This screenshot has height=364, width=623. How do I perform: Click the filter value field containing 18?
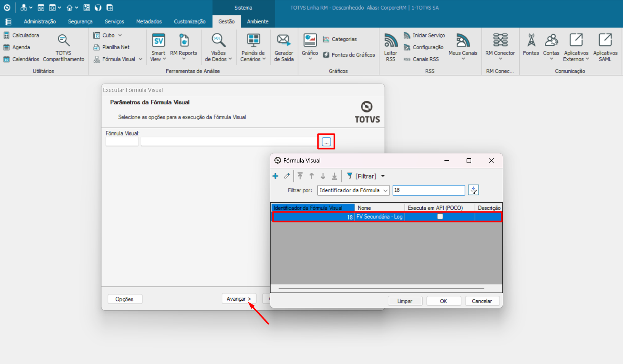(x=429, y=190)
